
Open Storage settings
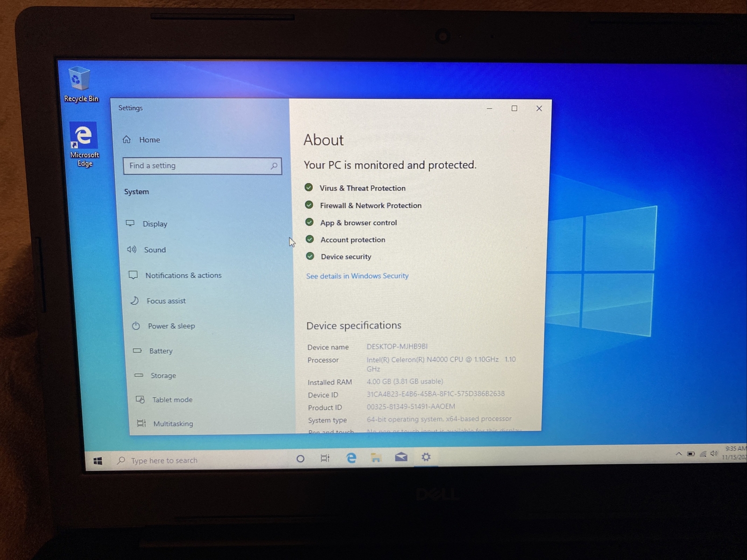point(155,375)
